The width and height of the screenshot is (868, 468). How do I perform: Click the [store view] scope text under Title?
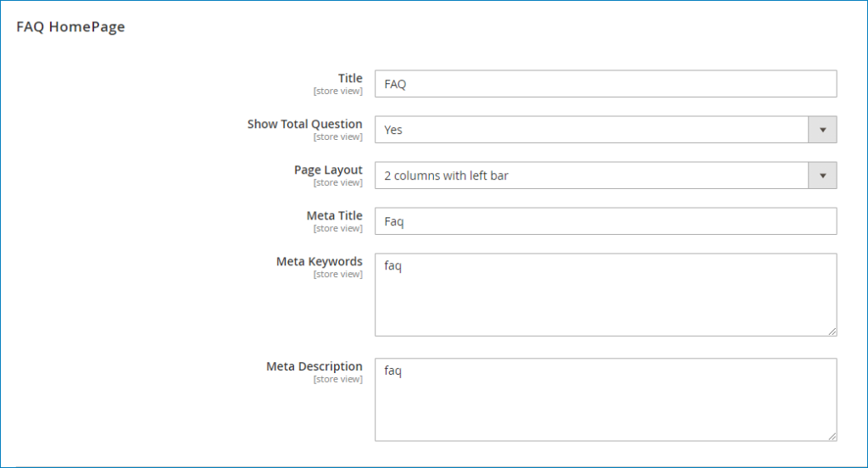[337, 91]
